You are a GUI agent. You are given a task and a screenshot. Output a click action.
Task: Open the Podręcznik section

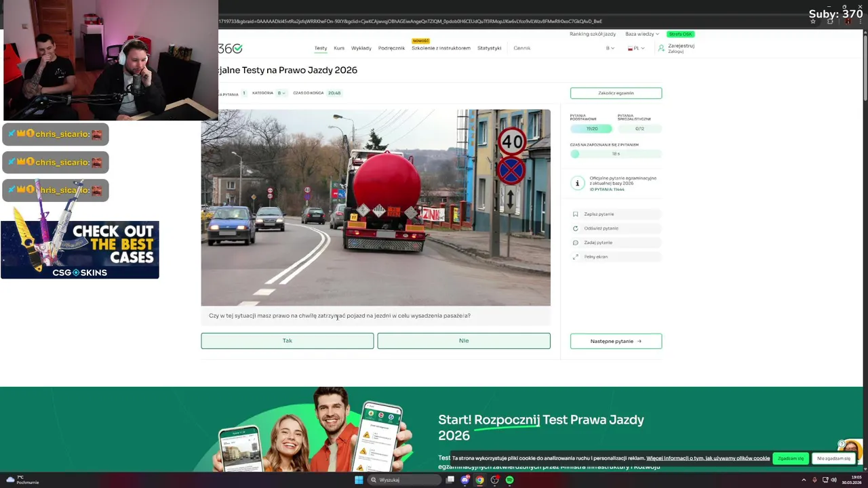click(391, 48)
